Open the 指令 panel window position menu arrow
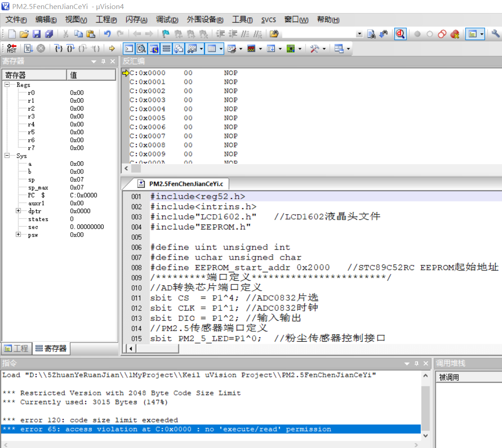Image resolution: width=502 pixels, height=448 pixels. point(406,364)
